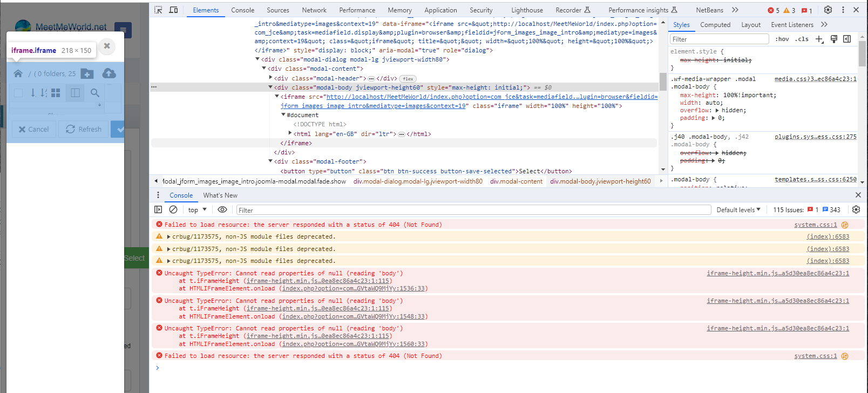Open the top JavaScript context dropdown

[197, 210]
